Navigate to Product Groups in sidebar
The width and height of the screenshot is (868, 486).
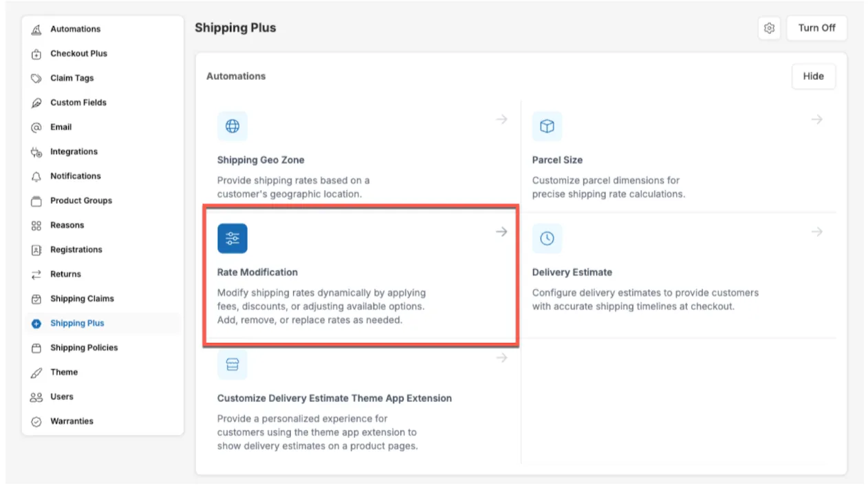tap(81, 201)
